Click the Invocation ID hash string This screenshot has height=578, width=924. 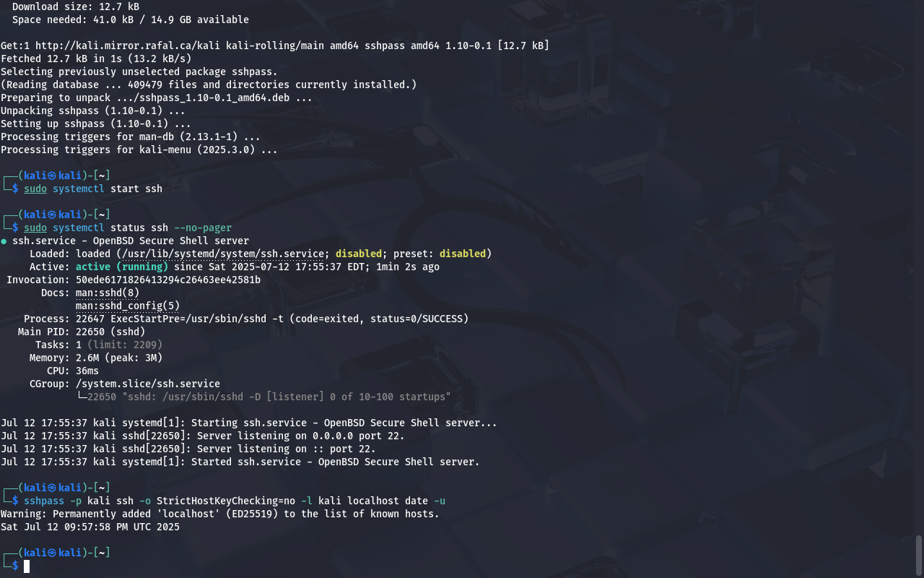[168, 280]
